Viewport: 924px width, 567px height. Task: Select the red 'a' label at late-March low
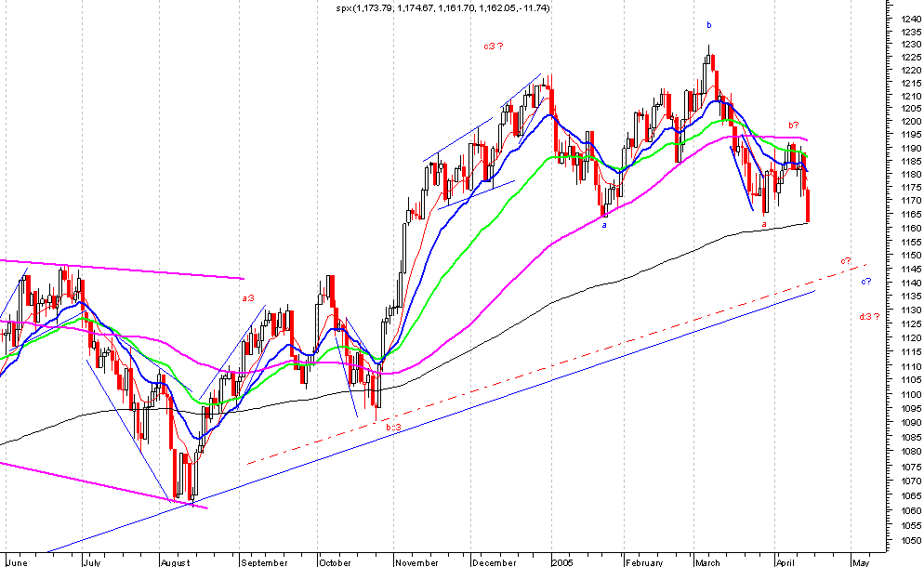tap(764, 224)
